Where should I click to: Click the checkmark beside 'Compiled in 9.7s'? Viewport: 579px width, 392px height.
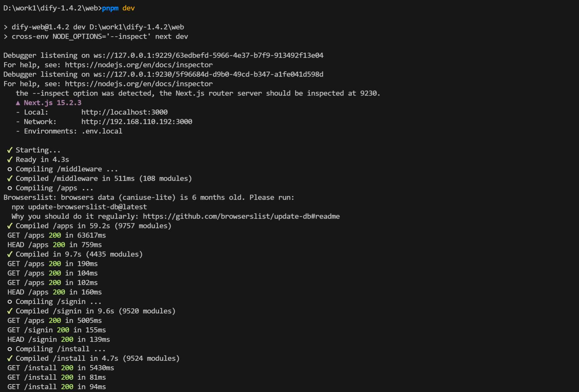[10, 254]
